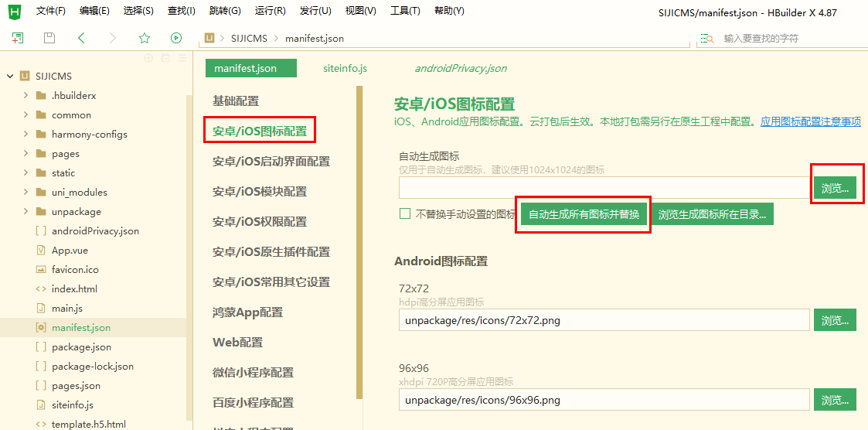Open androidPrivacy.json in the file tree

click(x=95, y=231)
